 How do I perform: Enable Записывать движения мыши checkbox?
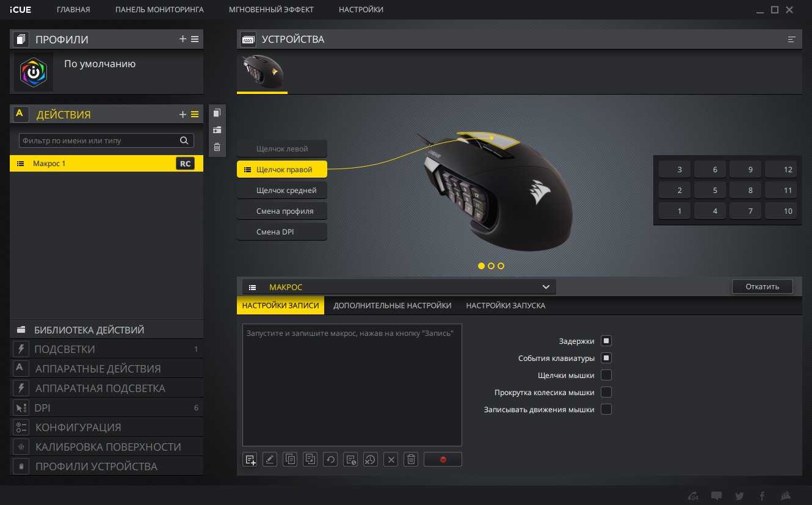pos(606,409)
